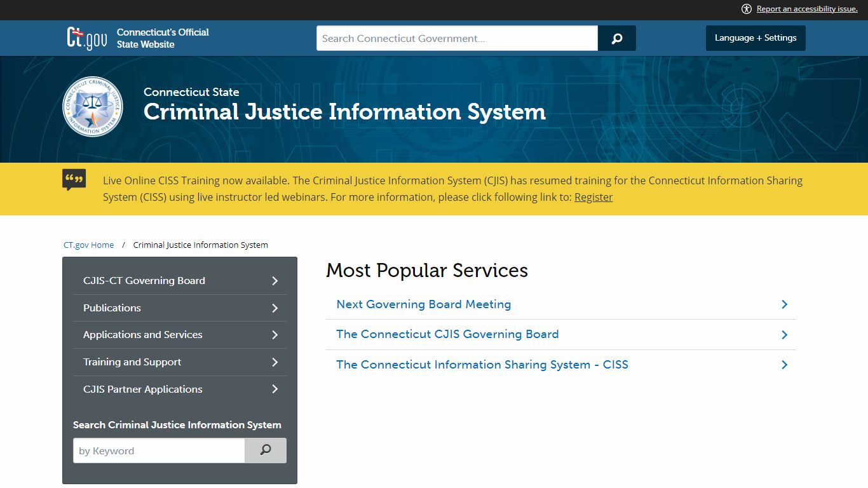The image size is (868, 488).
Task: Click Report an accessibility issue link
Action: point(807,9)
